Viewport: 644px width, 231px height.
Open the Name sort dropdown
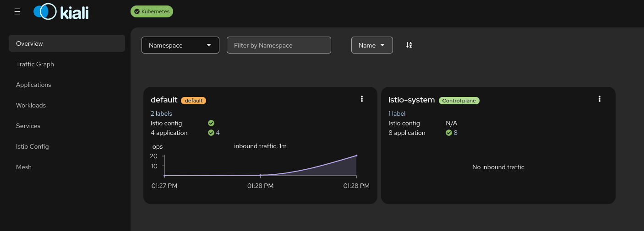[372, 45]
